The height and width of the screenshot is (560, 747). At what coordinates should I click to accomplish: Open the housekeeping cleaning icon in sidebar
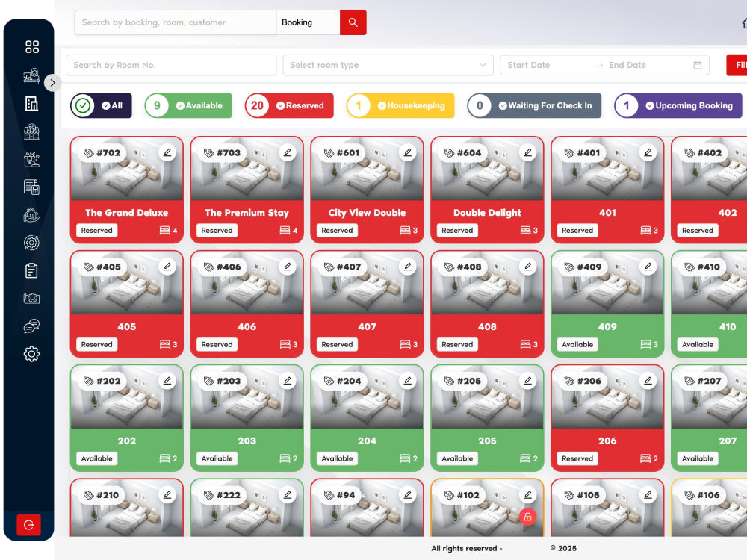click(32, 159)
